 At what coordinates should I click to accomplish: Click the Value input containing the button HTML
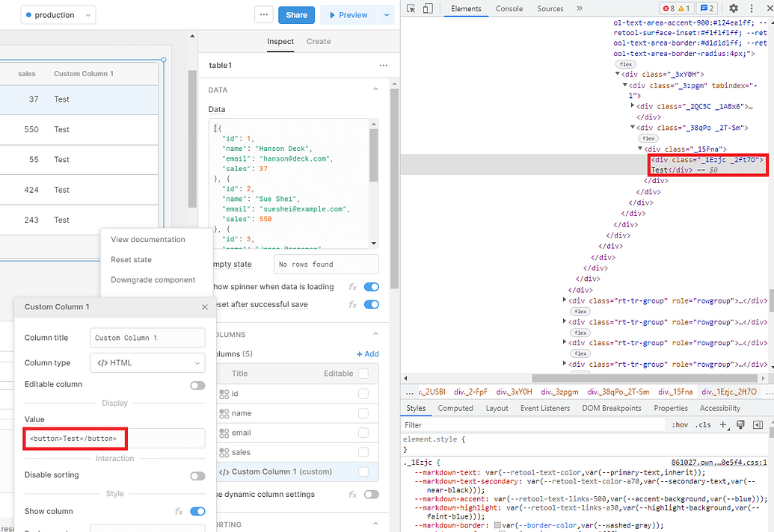(75, 439)
